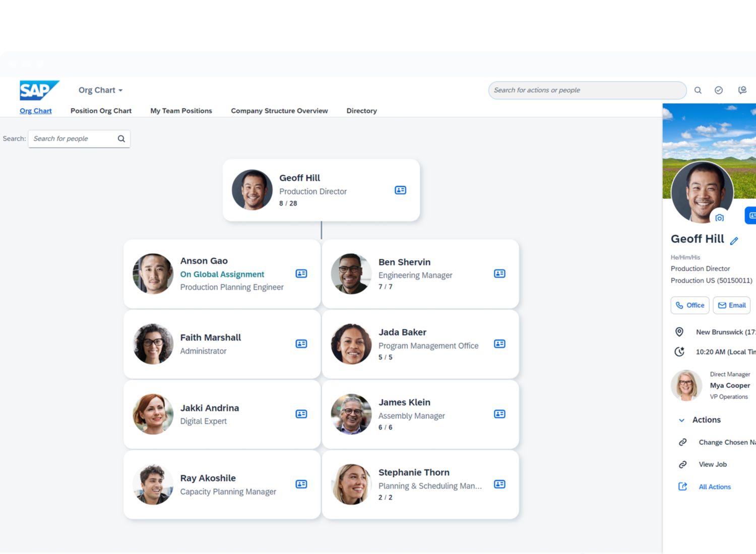The height and width of the screenshot is (554, 756).
Task: Click the Office phone button
Action: click(689, 305)
